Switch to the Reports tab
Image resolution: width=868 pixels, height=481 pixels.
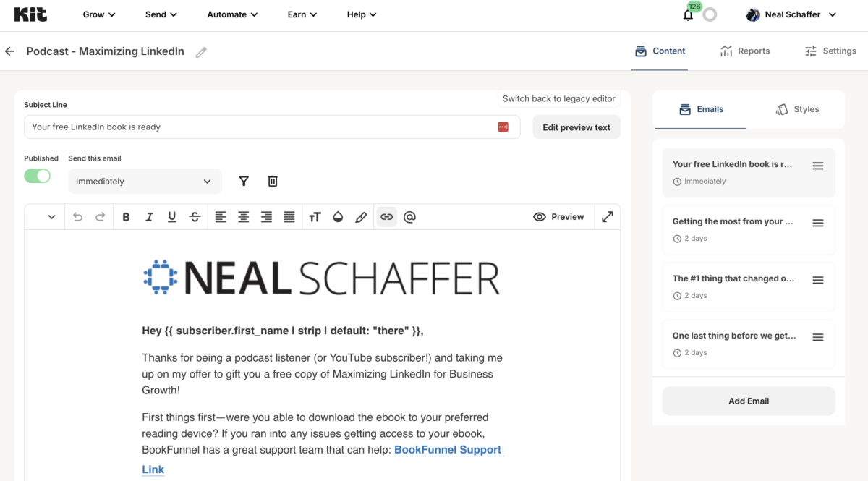[x=745, y=51]
